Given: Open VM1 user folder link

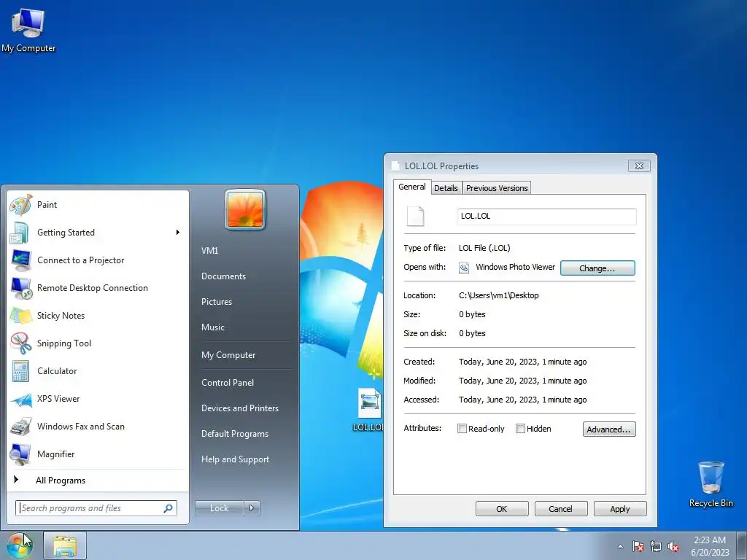Looking at the screenshot, I should coord(209,251).
